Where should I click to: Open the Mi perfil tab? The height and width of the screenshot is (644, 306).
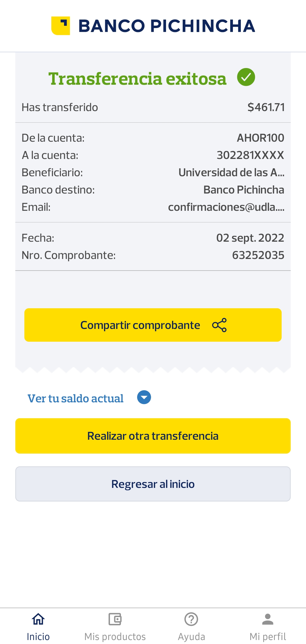click(268, 636)
